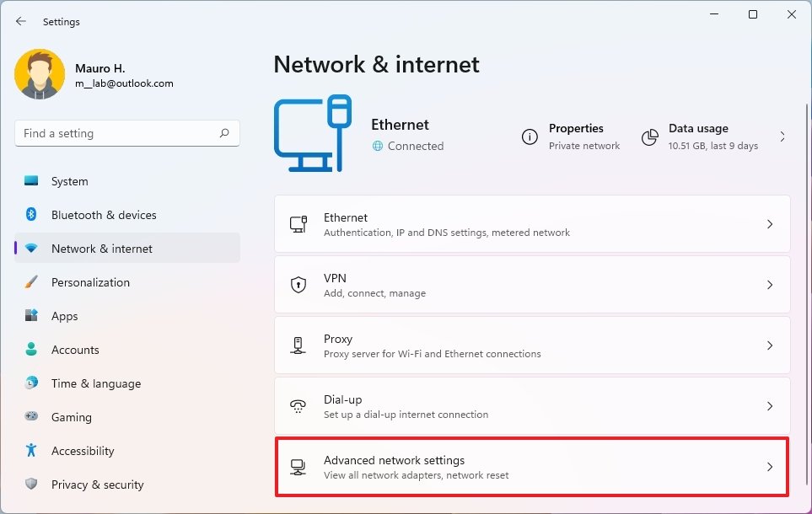The height and width of the screenshot is (514, 812).
Task: Expand the VPN settings chevron
Action: 769,284
